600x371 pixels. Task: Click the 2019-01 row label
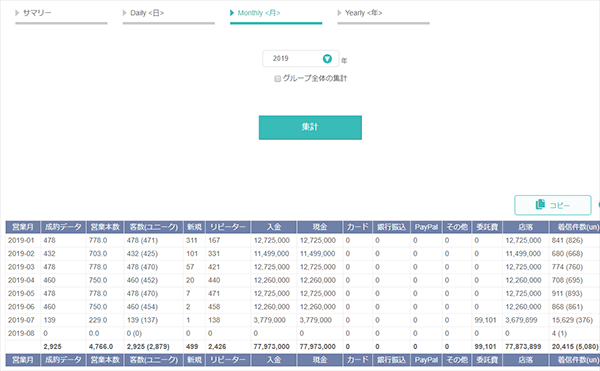click(21, 240)
